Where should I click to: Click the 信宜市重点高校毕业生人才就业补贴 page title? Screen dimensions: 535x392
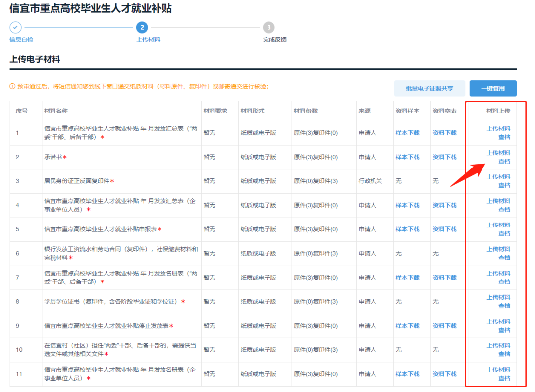(91, 8)
